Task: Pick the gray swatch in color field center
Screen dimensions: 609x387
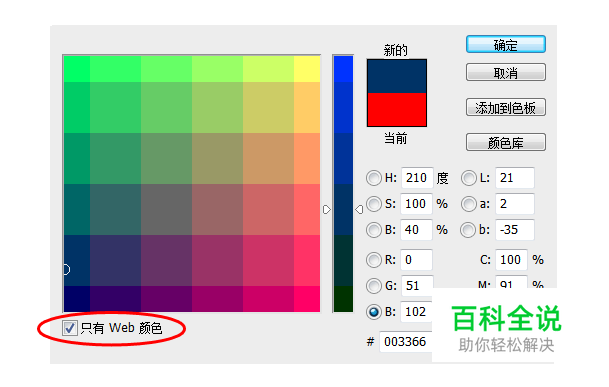Action: [166, 209]
